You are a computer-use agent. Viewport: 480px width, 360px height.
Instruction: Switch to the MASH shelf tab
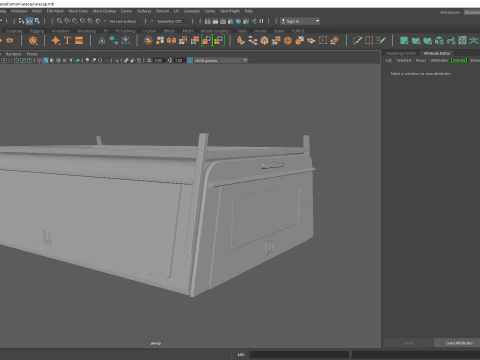tap(188, 31)
